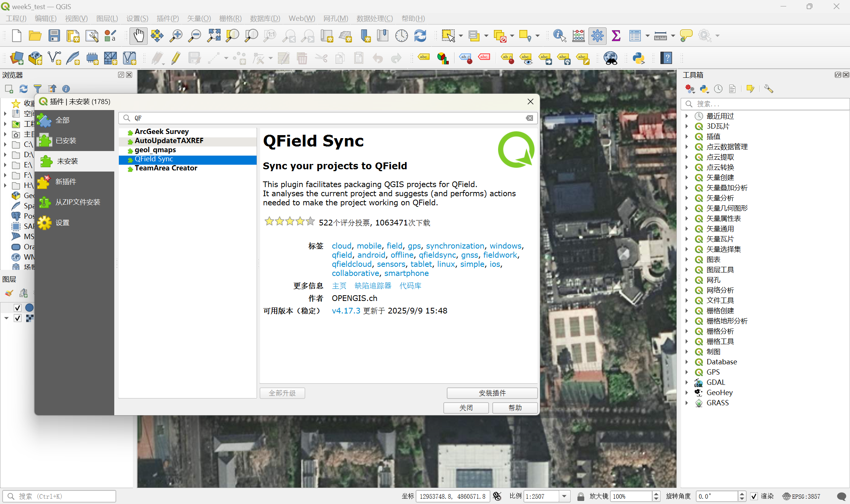Uncheck the first layer visibility checkbox
Viewport: 850px width, 504px height.
point(17,307)
